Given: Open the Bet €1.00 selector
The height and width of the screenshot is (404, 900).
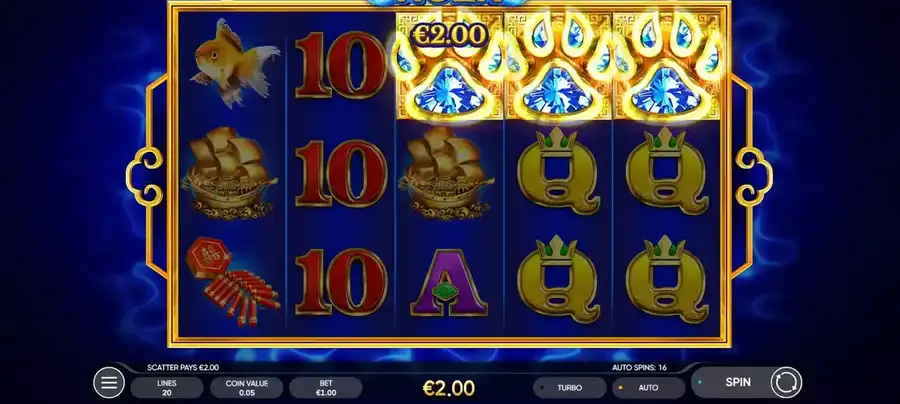Looking at the screenshot, I should tap(325, 387).
